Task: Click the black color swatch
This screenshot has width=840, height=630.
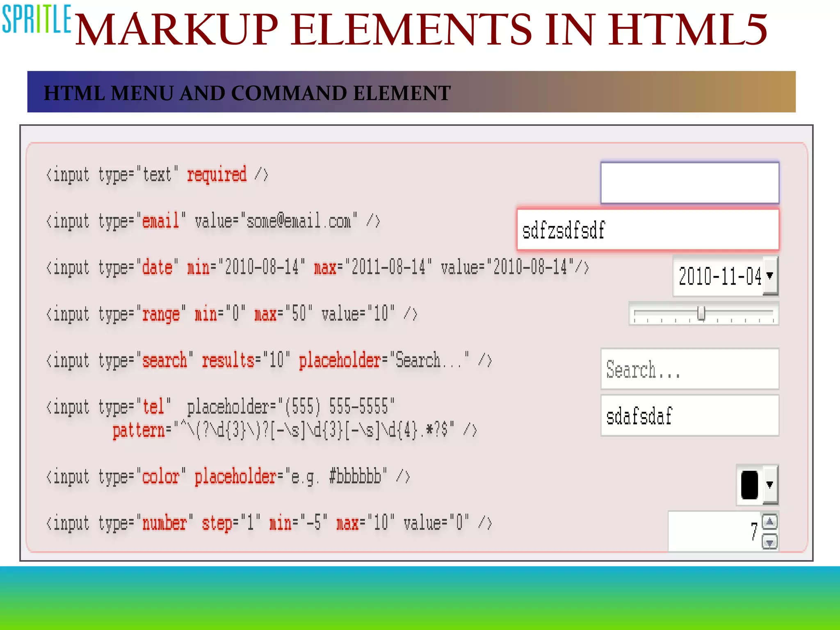Action: click(x=750, y=485)
